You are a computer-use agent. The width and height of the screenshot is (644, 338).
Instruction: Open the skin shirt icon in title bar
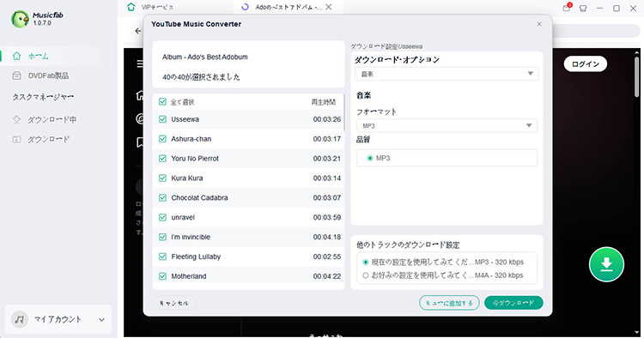pyautogui.click(x=583, y=9)
